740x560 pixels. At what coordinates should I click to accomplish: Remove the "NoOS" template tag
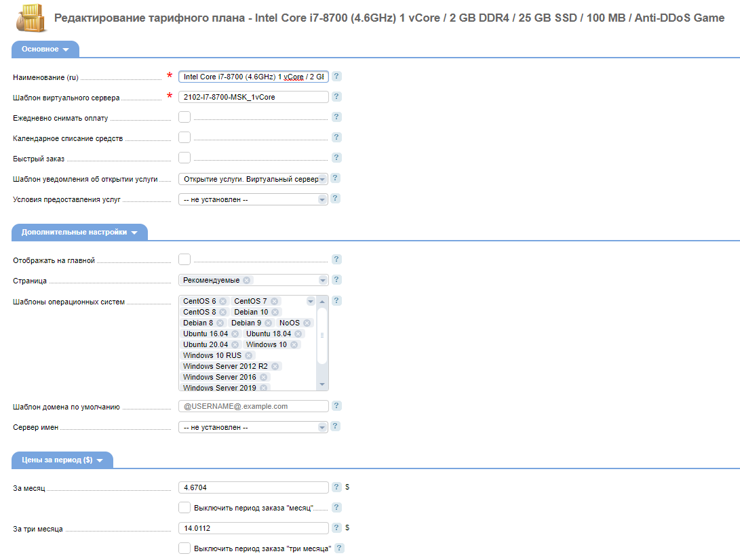pos(305,323)
